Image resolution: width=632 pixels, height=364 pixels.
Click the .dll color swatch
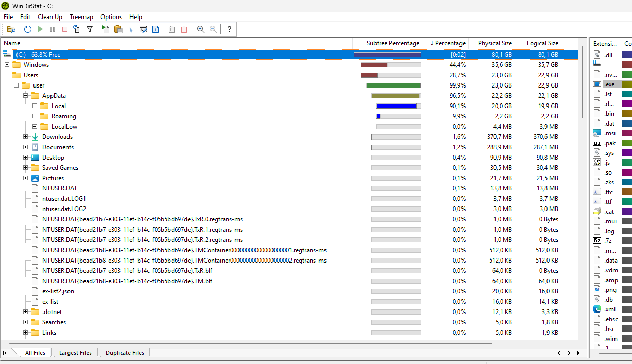[627, 55]
